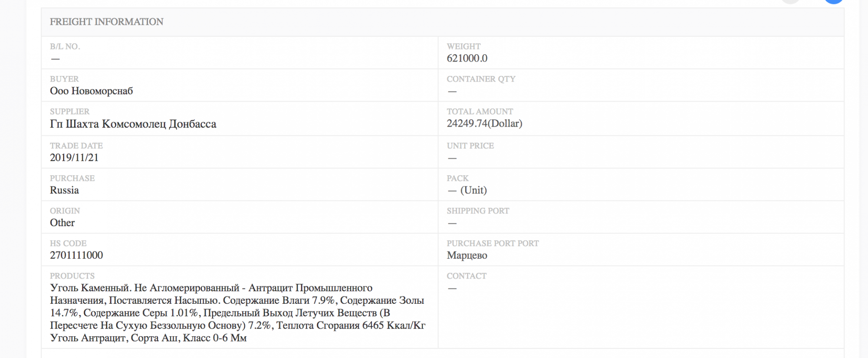Click the UNIT PRICE label
The image size is (868, 358).
pyautogui.click(x=470, y=146)
